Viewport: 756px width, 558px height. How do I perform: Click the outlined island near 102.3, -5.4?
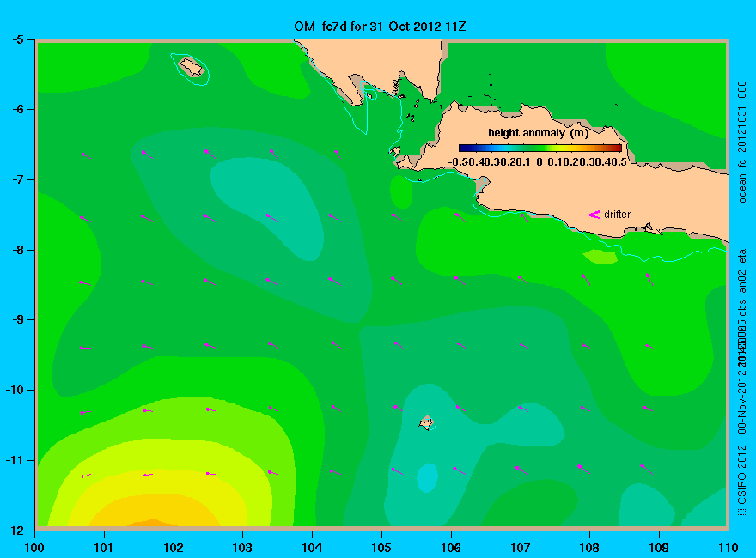tap(192, 67)
